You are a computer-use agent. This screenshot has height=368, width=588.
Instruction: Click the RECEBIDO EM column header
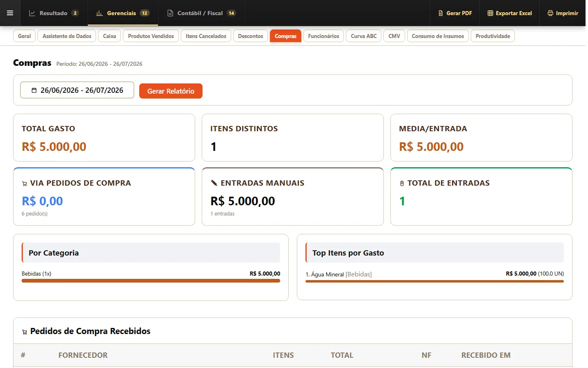(486, 355)
